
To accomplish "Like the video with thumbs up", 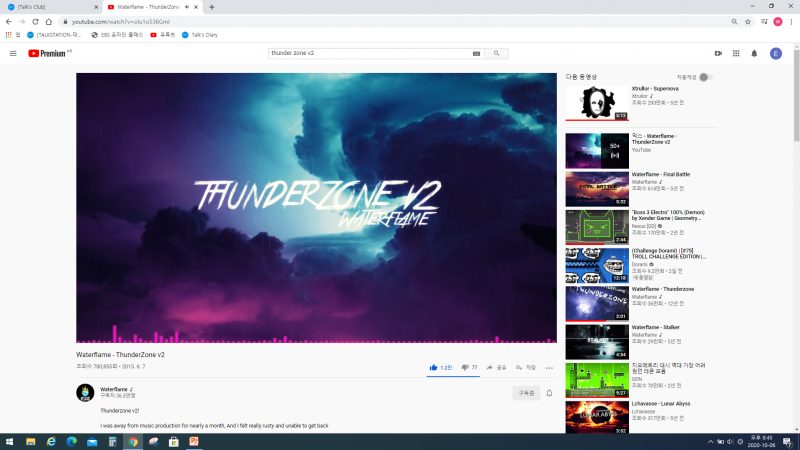I will click(434, 367).
